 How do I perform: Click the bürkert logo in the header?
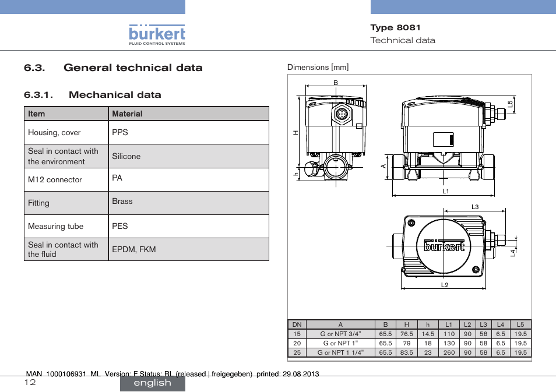click(x=157, y=35)
